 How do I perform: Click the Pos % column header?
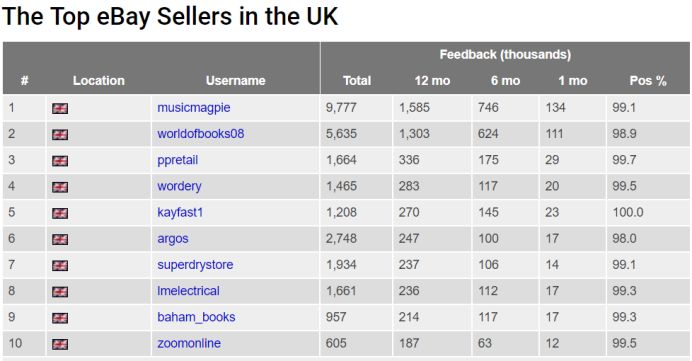(648, 81)
